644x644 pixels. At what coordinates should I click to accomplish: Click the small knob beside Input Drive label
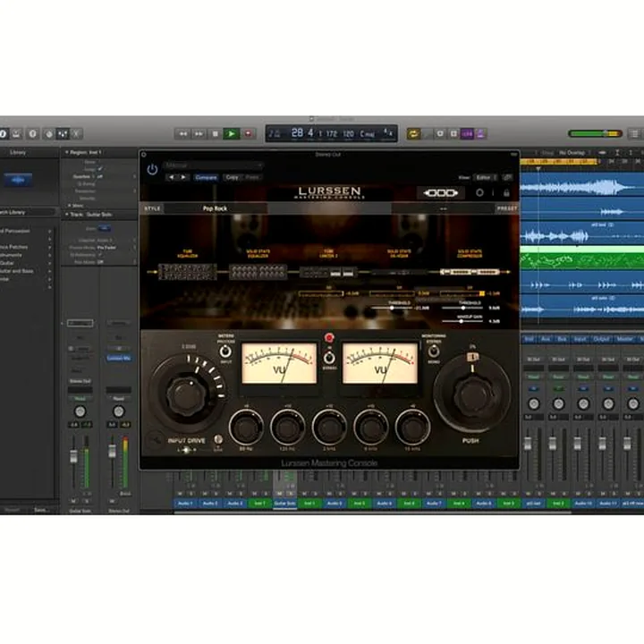(x=218, y=439)
